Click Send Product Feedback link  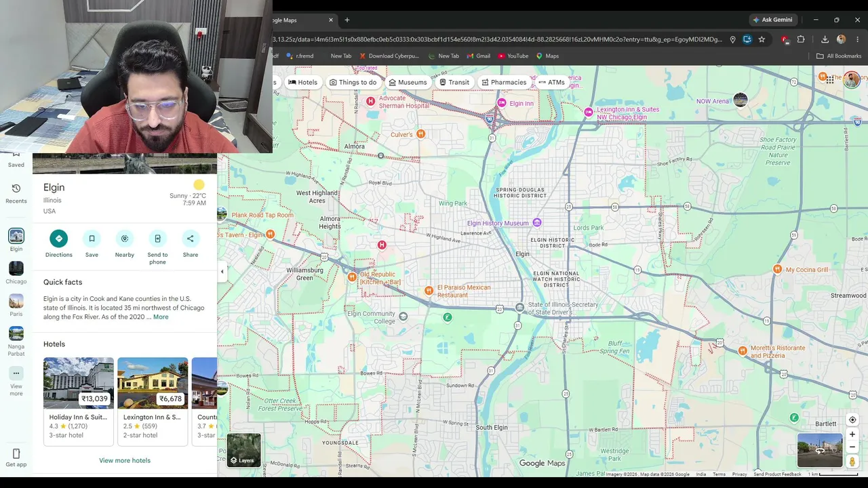[777, 474]
